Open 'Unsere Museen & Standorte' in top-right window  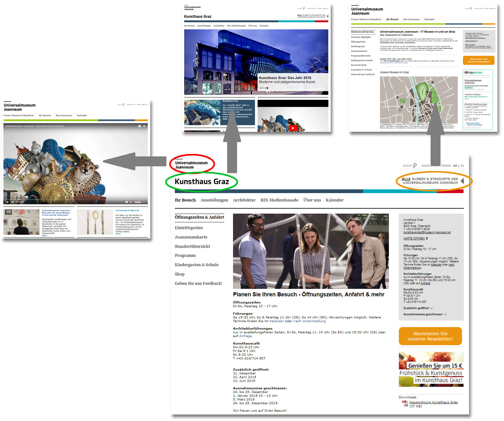coord(366,19)
